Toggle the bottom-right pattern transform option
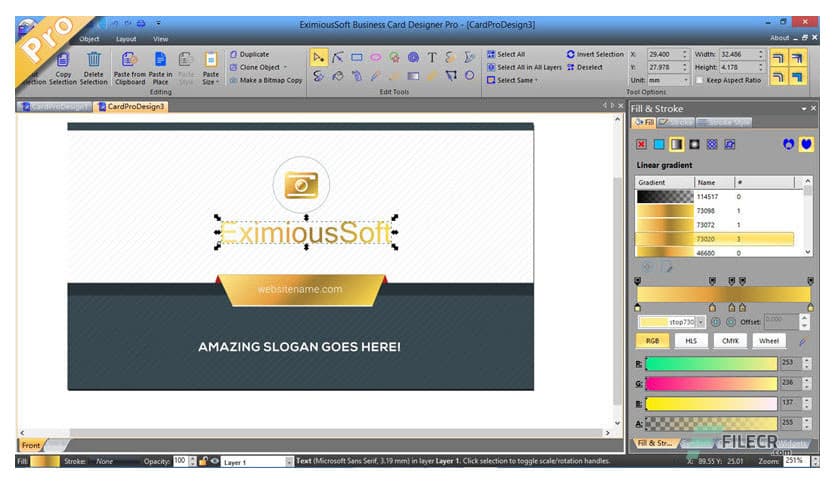The width and height of the screenshot is (836, 484). [x=797, y=77]
